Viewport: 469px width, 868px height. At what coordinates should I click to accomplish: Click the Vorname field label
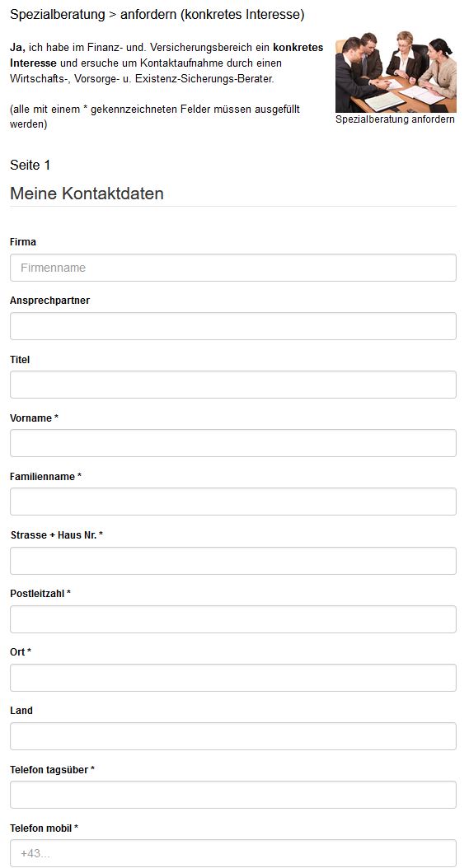point(35,418)
